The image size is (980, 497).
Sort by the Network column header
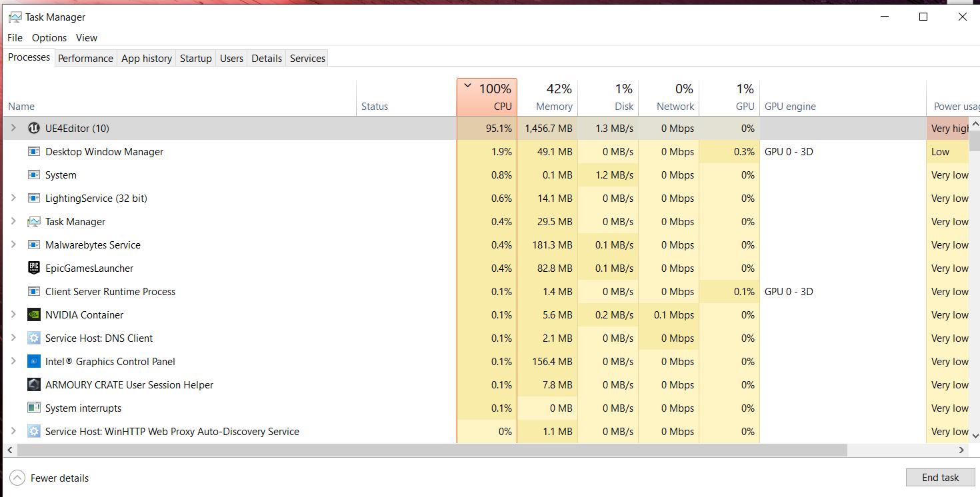(x=669, y=97)
